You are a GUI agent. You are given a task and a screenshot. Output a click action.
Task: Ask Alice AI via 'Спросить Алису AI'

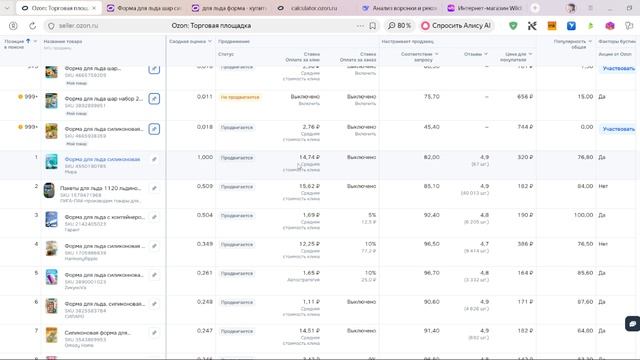point(456,26)
